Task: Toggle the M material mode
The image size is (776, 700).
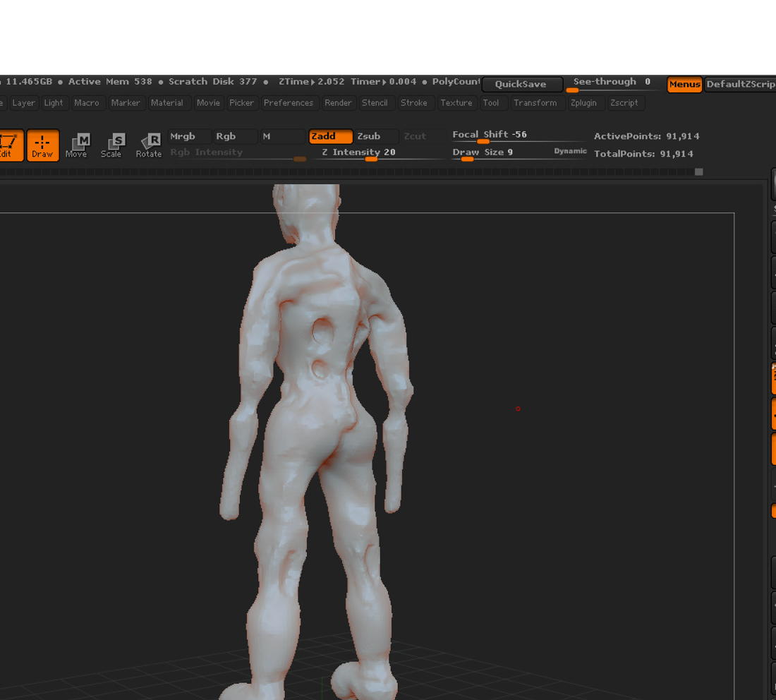Action: [282, 136]
